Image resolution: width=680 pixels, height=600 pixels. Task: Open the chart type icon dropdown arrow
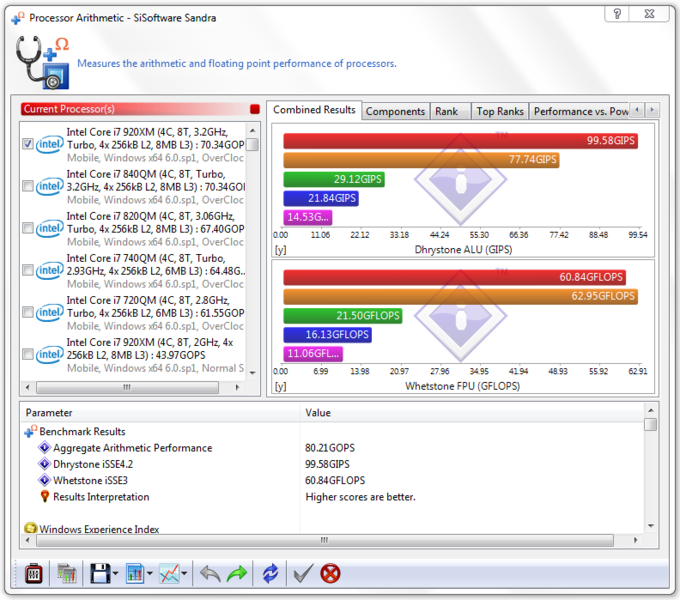[149, 574]
